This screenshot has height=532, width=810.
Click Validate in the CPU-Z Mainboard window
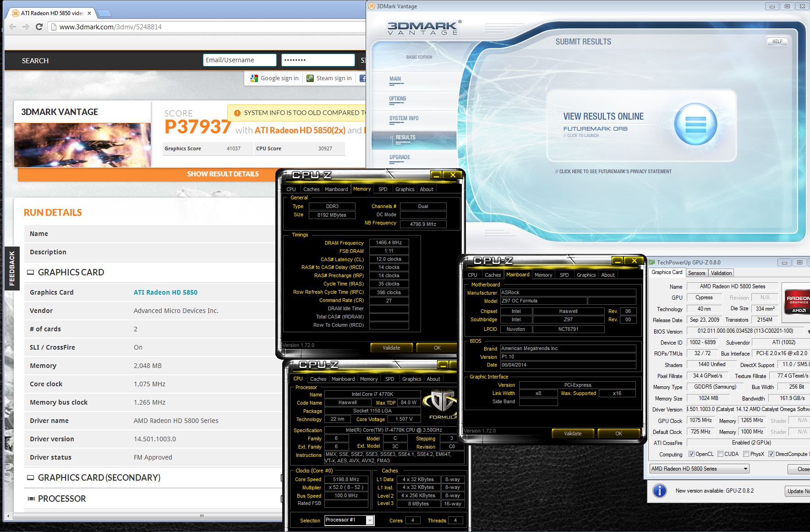[573, 433]
